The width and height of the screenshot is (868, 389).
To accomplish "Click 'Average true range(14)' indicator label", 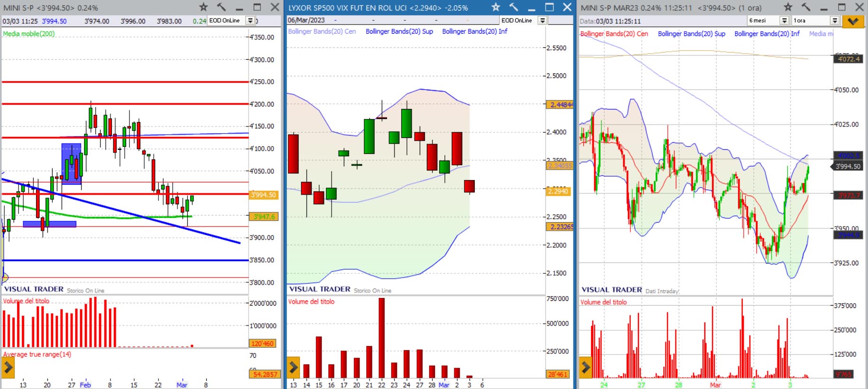I will (37, 354).
